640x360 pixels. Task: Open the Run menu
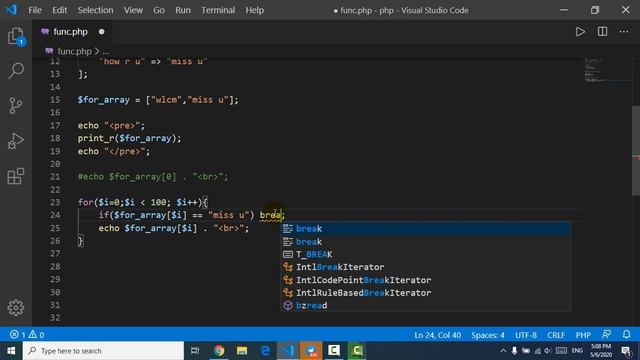coord(183,10)
